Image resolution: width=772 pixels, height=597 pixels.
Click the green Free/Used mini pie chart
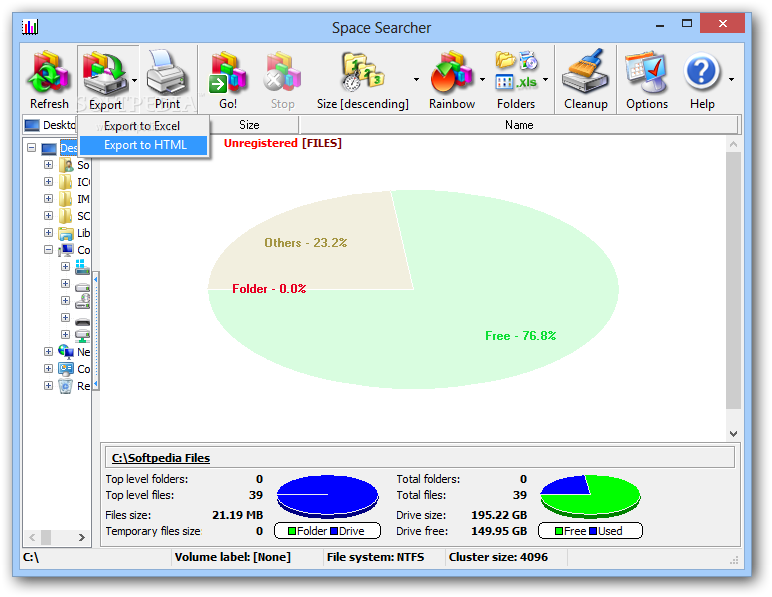590,496
